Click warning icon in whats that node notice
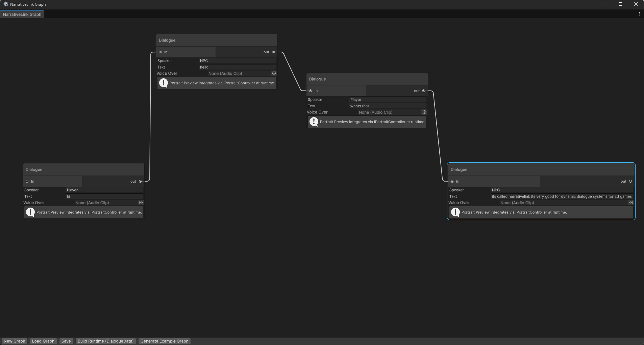Image resolution: width=644 pixels, height=345 pixels. point(314,122)
